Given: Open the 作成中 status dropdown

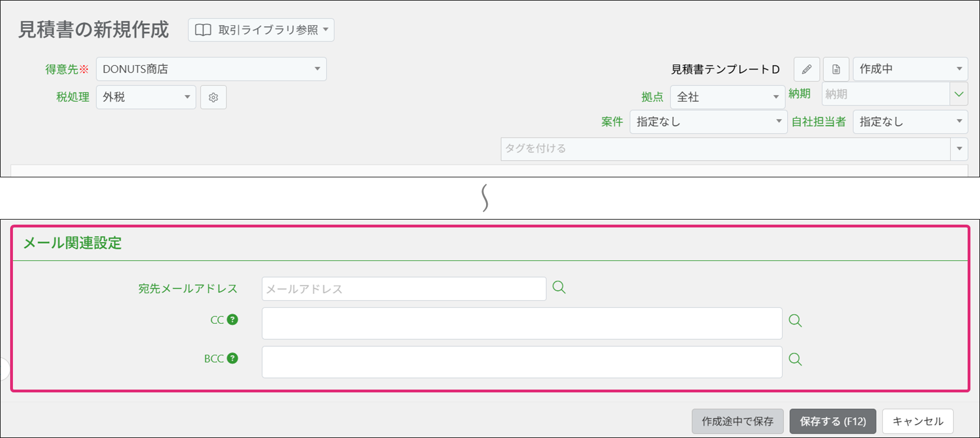Looking at the screenshot, I should point(910,69).
